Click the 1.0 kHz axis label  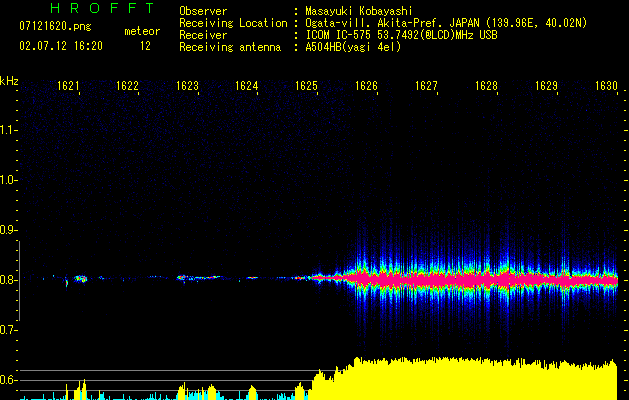8,180
